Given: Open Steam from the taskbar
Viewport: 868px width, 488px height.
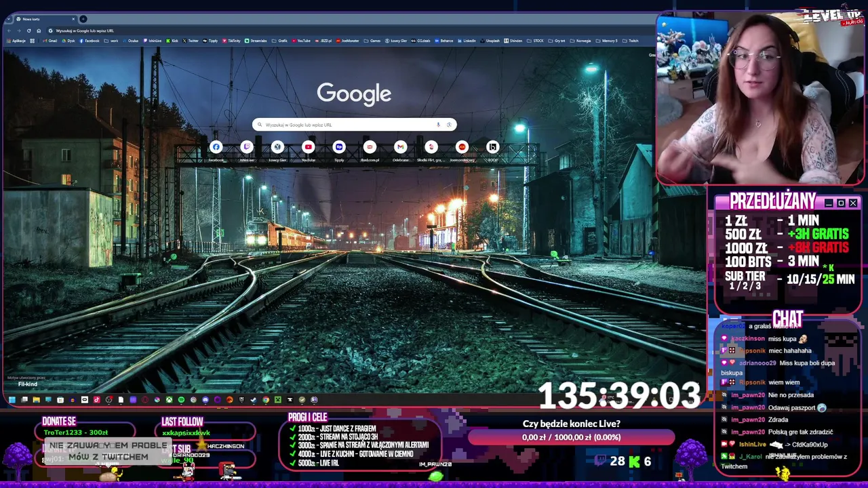Looking at the screenshot, I should pos(254,400).
